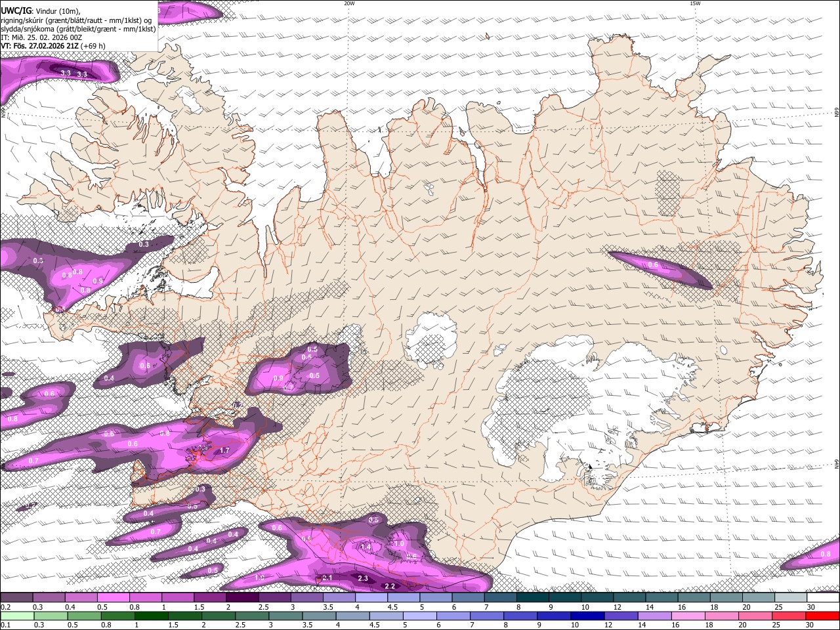This screenshot has width=840, height=630.
Task: Click bottom colorbar bright red swatch after 30
Action: (x=823, y=616)
